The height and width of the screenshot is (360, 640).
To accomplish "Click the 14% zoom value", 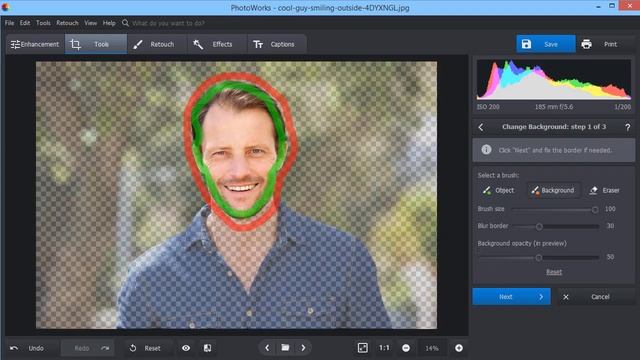I will pos(432,349).
